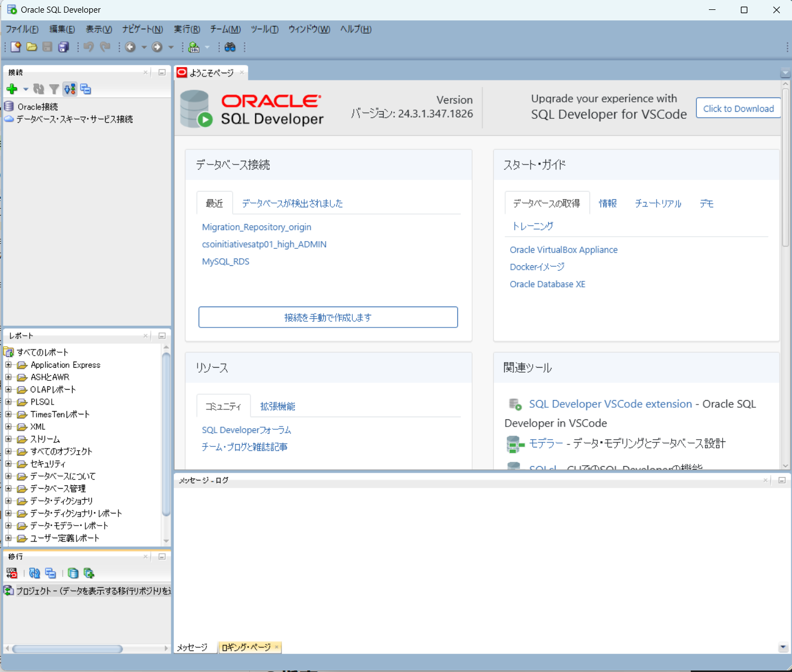Click the モデラー tool icon
The image size is (792, 672).
coord(515,444)
